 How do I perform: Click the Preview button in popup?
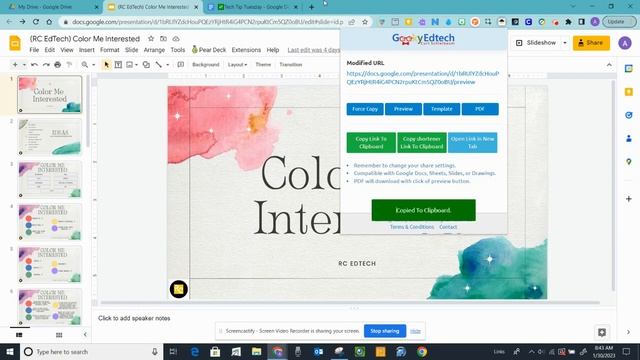pyautogui.click(x=403, y=109)
